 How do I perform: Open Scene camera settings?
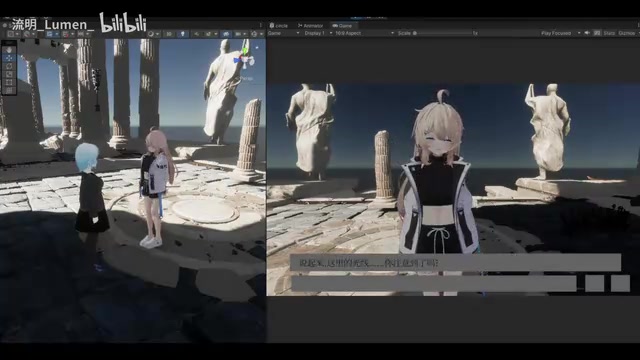[x=240, y=34]
